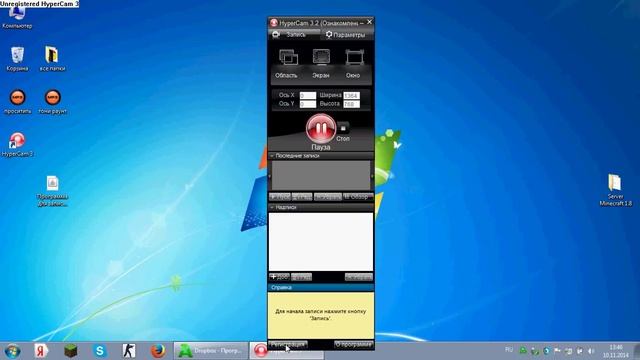Click the red Пауза pause button
This screenshot has width=640, height=360.
(x=321, y=129)
